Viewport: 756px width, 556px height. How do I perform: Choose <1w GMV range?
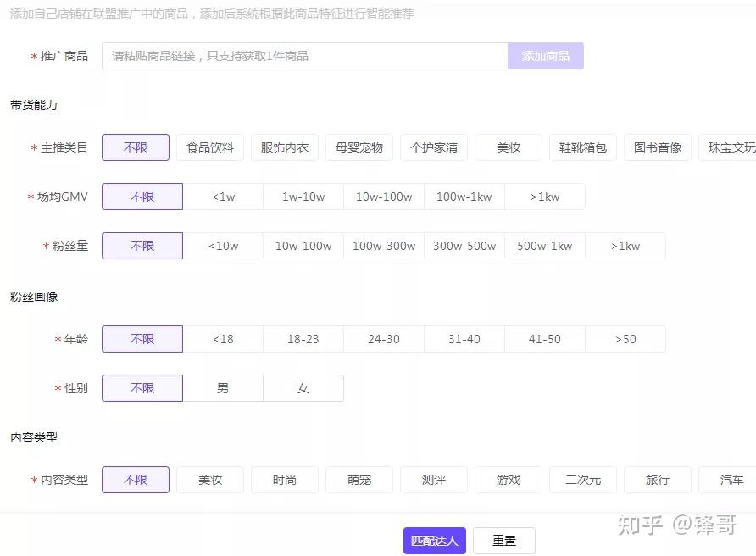click(223, 197)
